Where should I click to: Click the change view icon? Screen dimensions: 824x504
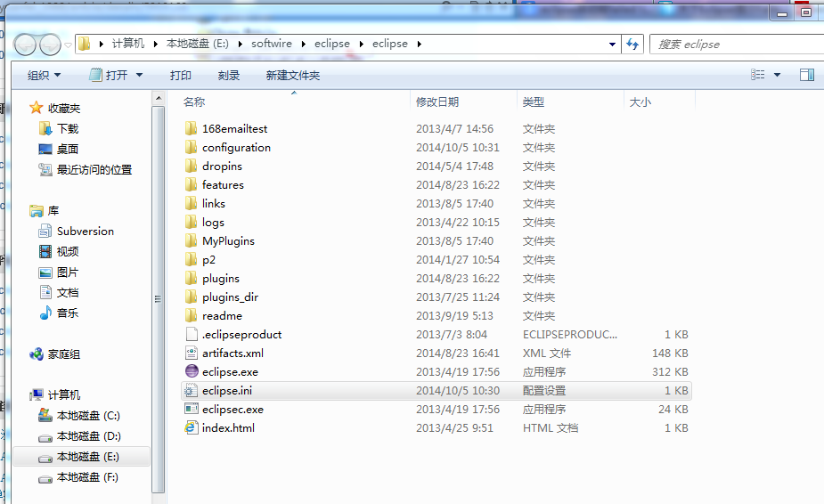tap(757, 75)
